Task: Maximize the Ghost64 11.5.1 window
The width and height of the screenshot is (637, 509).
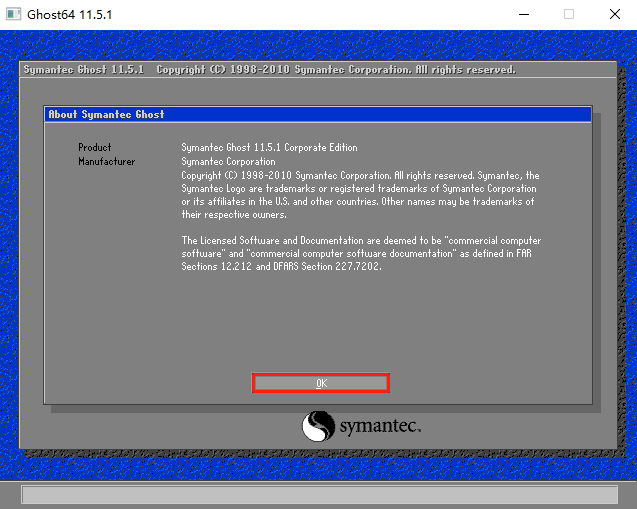Action: pos(569,14)
